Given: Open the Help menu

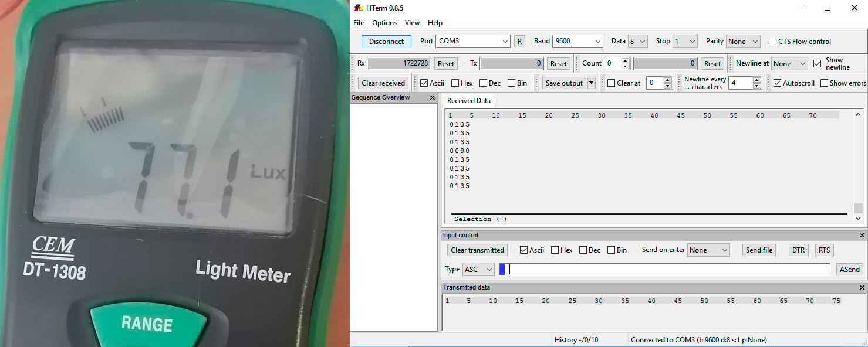Looking at the screenshot, I should coord(435,23).
